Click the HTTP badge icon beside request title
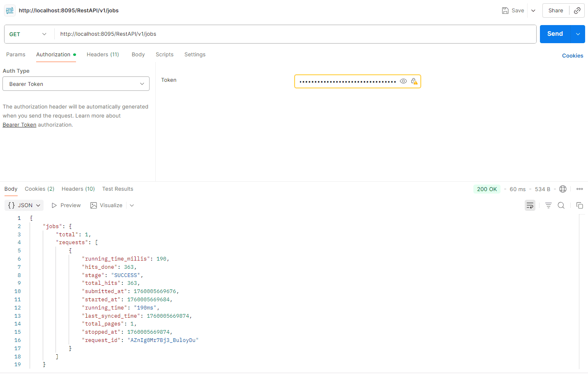Image resolution: width=588 pixels, height=374 pixels. coord(9,10)
